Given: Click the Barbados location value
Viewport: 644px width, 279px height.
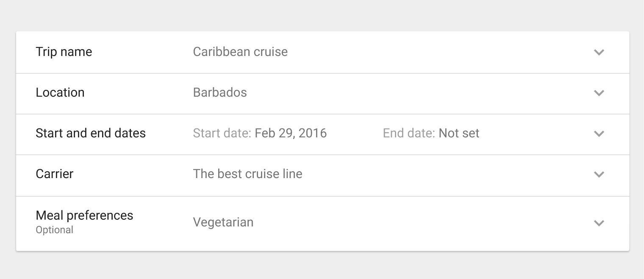Looking at the screenshot, I should (220, 92).
